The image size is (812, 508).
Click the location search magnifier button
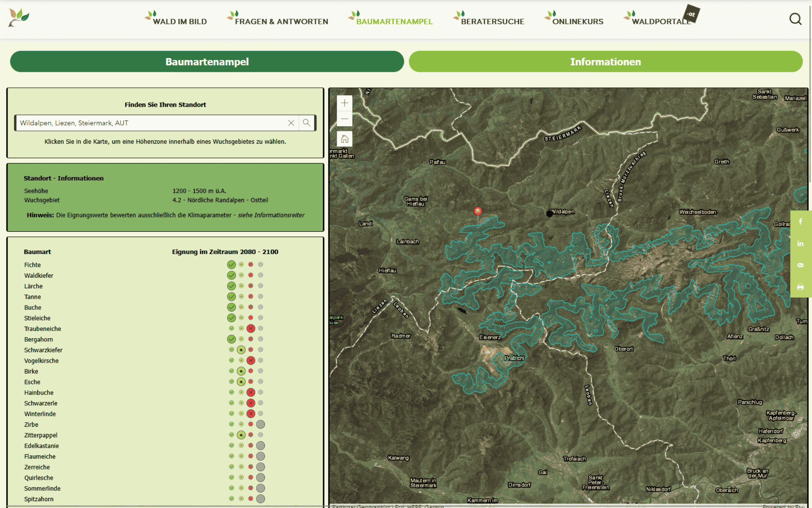(306, 123)
